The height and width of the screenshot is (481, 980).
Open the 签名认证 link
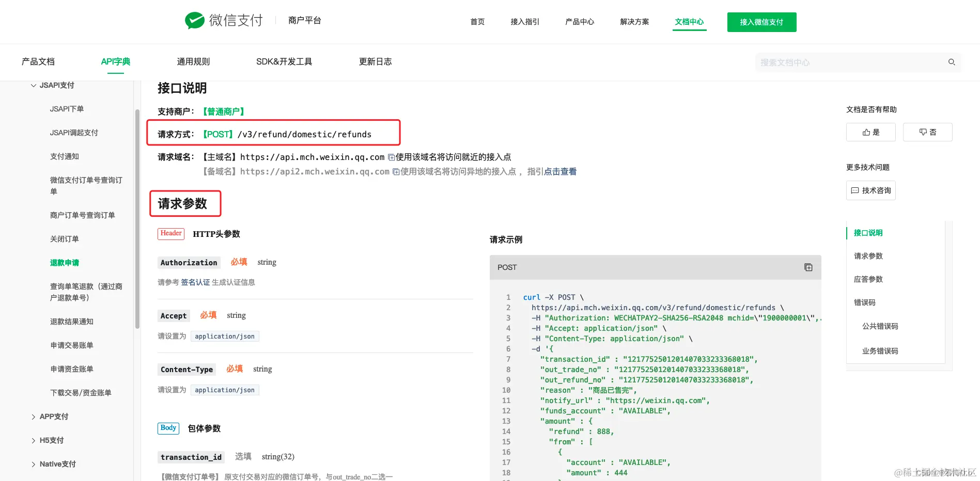[x=195, y=282]
